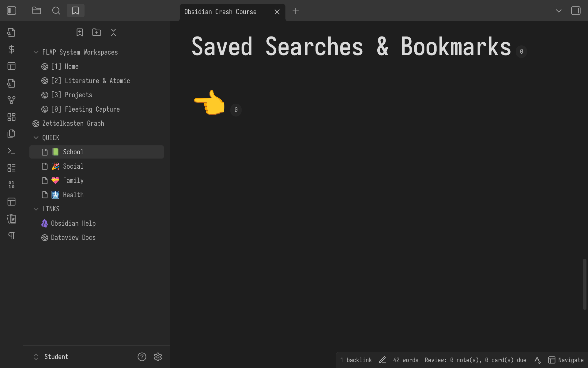
Task: Open the search magnifier tab icon
Action: 56,11
